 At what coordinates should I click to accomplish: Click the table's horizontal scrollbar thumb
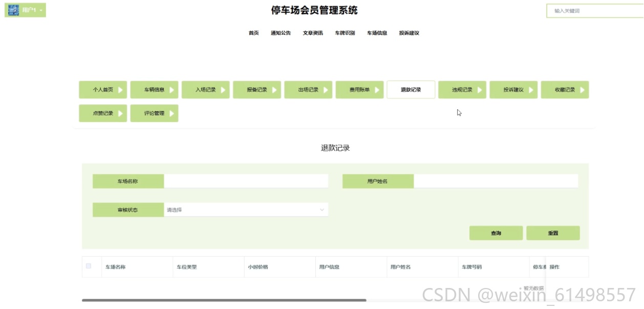(224, 300)
